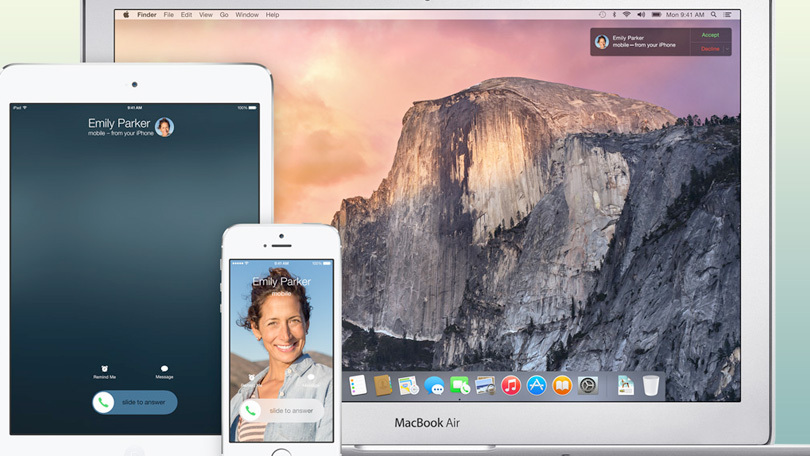This screenshot has height=456, width=810.
Task: Open the Apple menu
Action: pyautogui.click(x=125, y=15)
